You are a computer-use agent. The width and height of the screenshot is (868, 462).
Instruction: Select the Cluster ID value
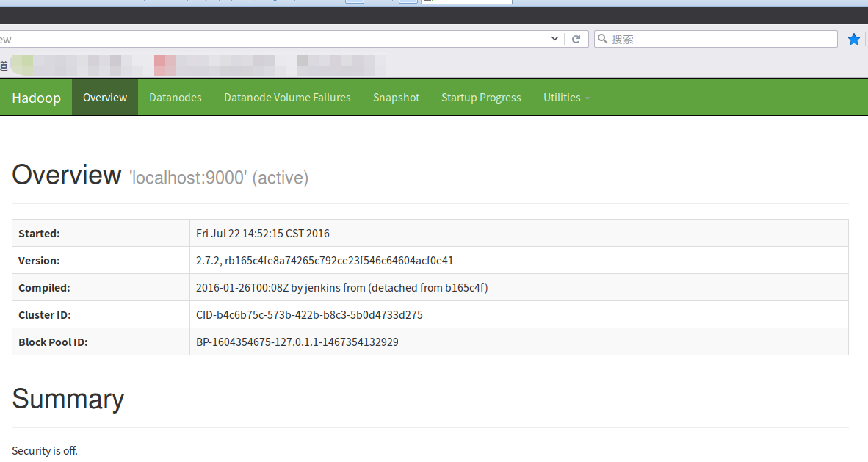click(309, 314)
